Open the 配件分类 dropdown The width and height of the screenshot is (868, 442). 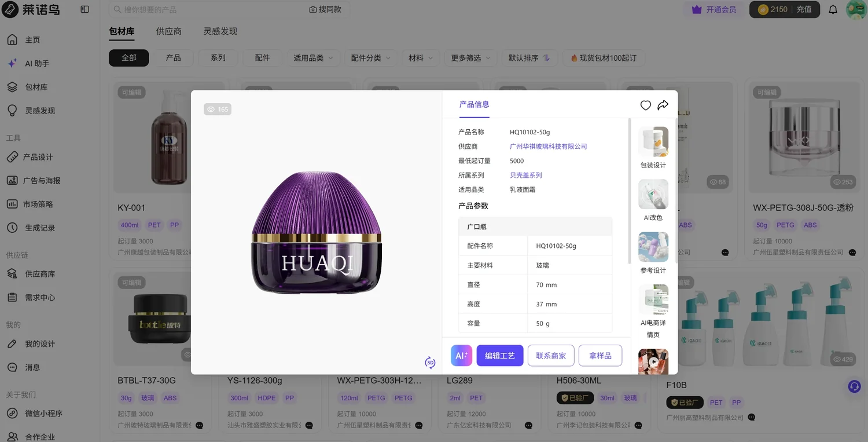pos(371,58)
